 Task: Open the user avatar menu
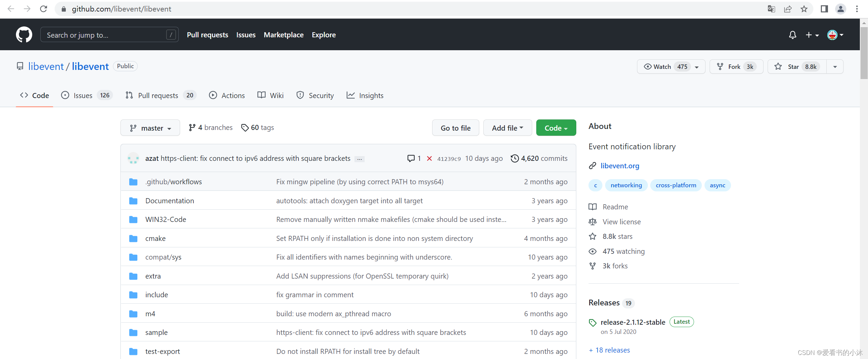pyautogui.click(x=835, y=35)
